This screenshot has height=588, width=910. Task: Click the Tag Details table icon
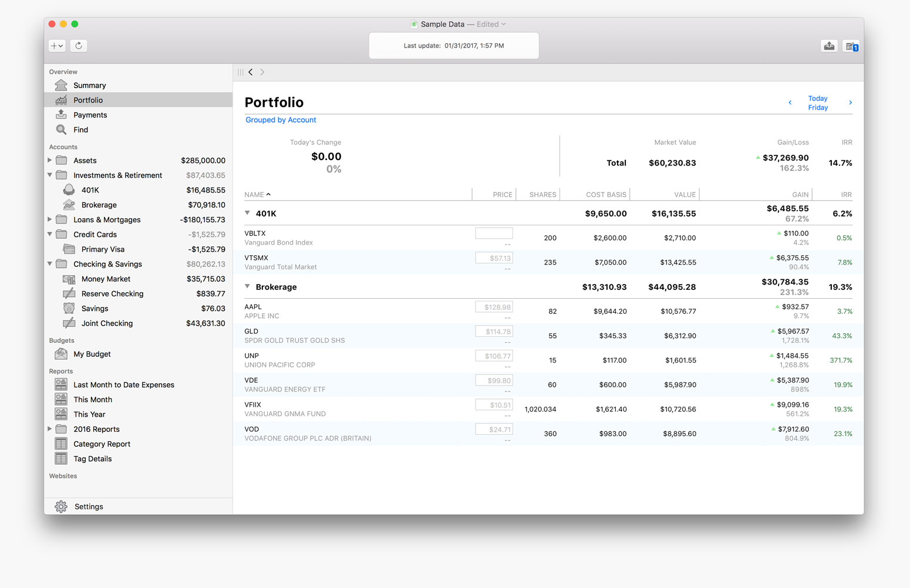pos(61,458)
